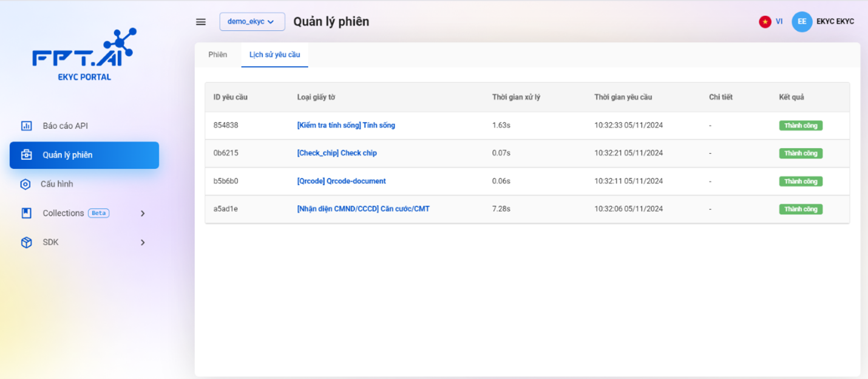Open the demo_ekyc project dropdown
Screen dimensions: 868x379
pyautogui.click(x=252, y=21)
